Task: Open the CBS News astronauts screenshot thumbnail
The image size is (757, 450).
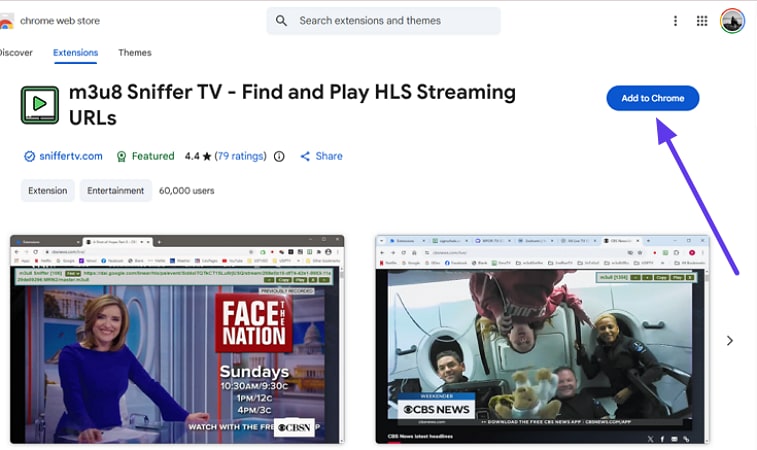Action: coord(542,339)
